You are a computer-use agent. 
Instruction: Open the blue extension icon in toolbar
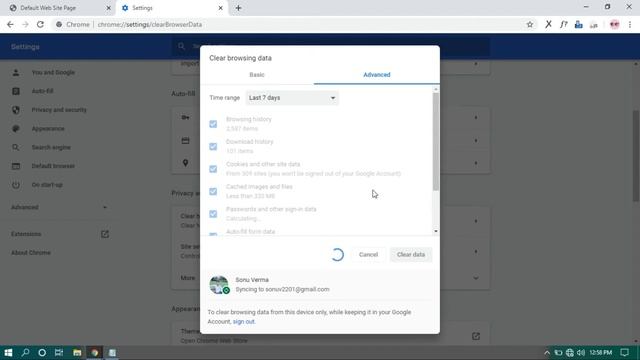[578, 24]
